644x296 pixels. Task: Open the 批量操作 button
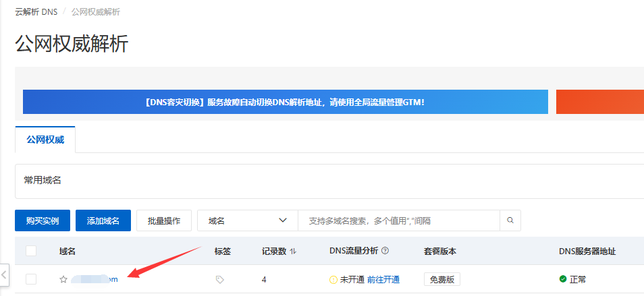163,220
